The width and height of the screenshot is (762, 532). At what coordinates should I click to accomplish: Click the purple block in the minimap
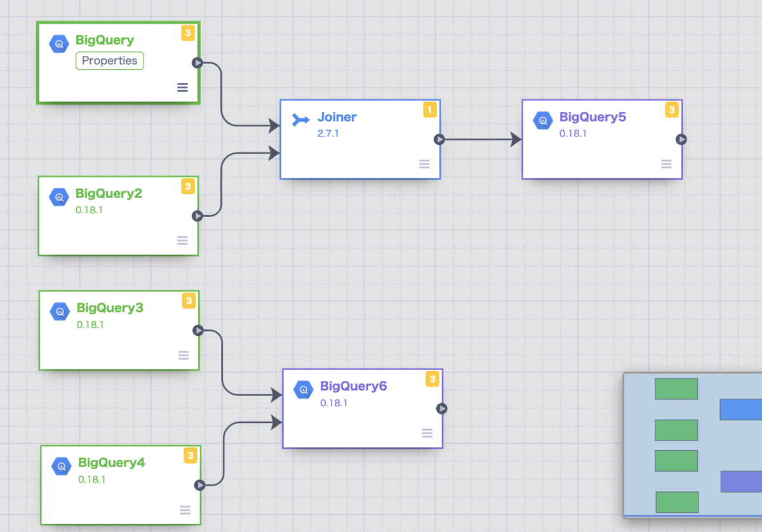click(741, 481)
